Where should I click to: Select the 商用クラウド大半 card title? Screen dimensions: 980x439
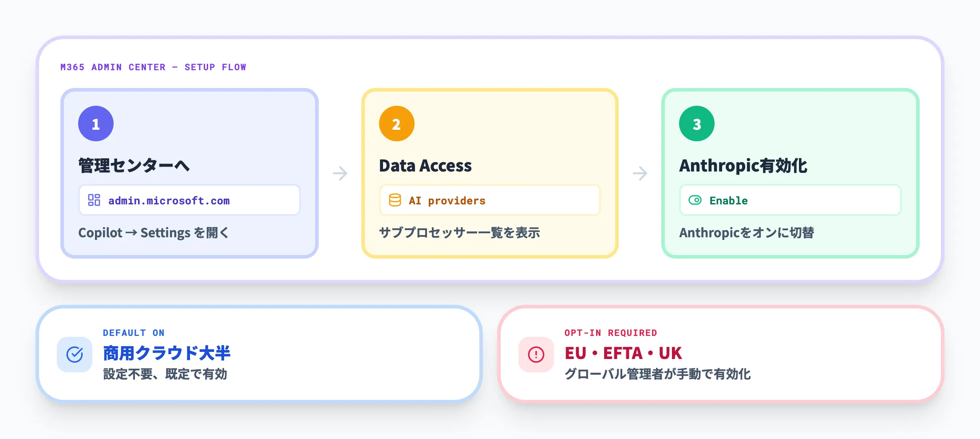[166, 353]
